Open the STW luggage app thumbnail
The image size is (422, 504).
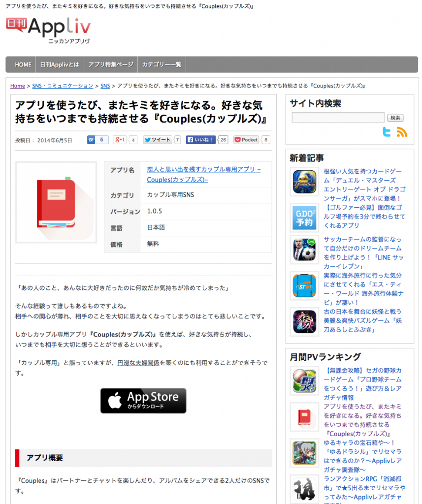[x=304, y=286]
